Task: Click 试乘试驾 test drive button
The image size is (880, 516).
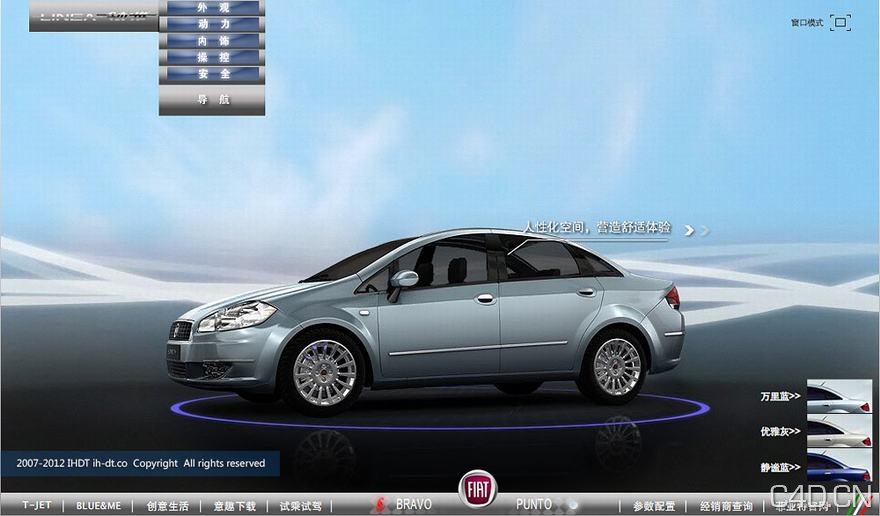Action: [300, 506]
